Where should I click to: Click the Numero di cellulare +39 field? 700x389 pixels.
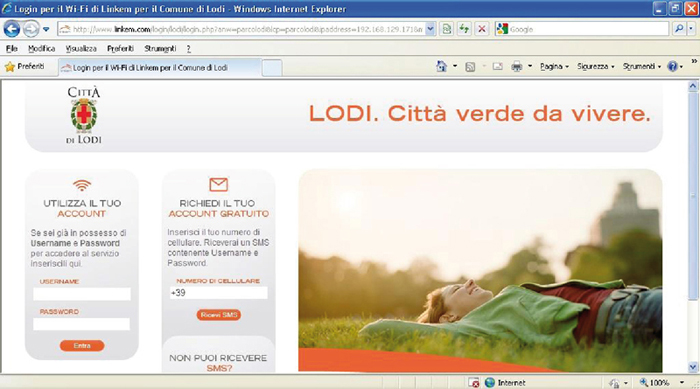pos(218,293)
